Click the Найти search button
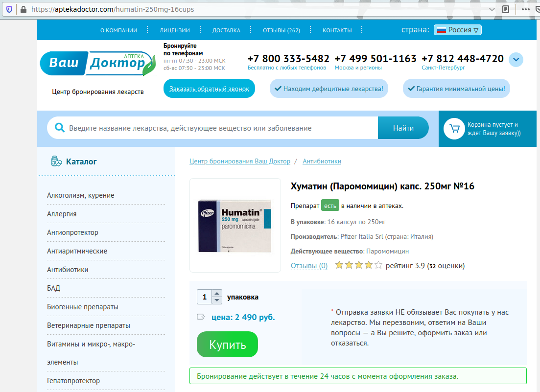Image resolution: width=540 pixels, height=392 pixels. pyautogui.click(x=403, y=128)
